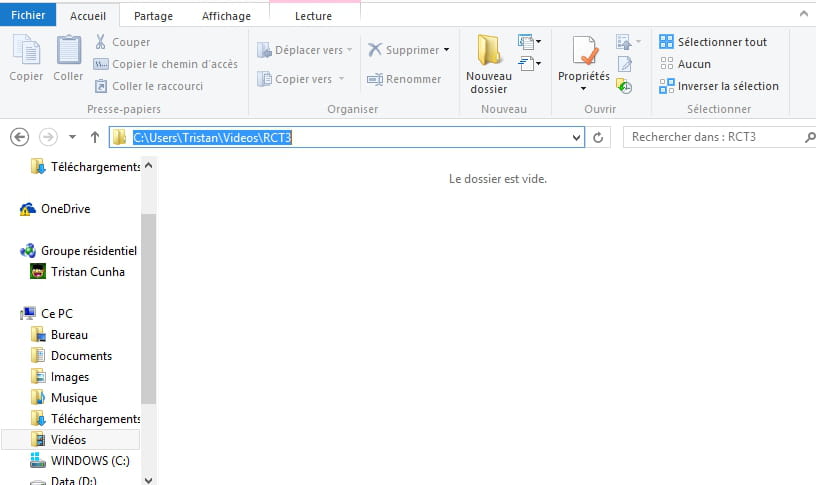This screenshot has height=485, width=816.
Task: Select Groupe résidentiel
Action: pyautogui.click(x=79, y=251)
